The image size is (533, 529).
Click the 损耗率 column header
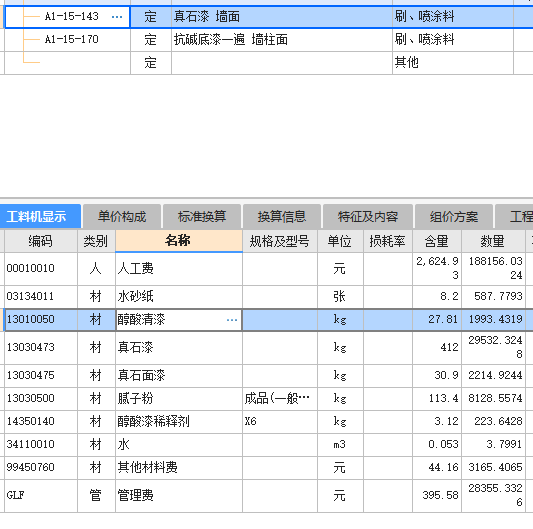coord(388,241)
